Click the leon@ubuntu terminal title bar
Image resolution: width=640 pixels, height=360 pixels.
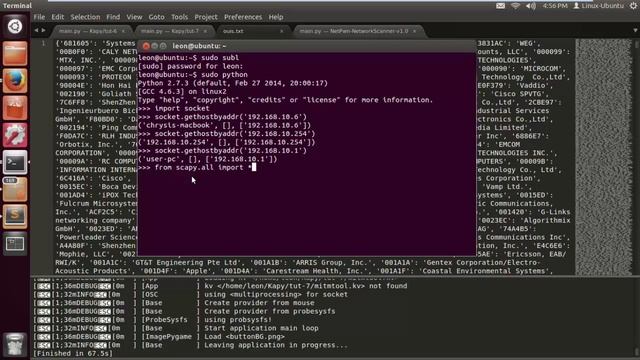point(307,46)
